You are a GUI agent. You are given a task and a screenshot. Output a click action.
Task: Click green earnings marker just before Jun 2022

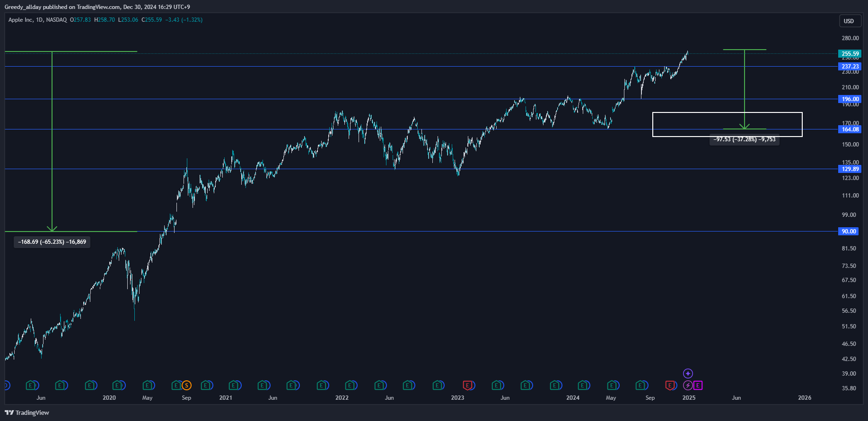pyautogui.click(x=379, y=386)
